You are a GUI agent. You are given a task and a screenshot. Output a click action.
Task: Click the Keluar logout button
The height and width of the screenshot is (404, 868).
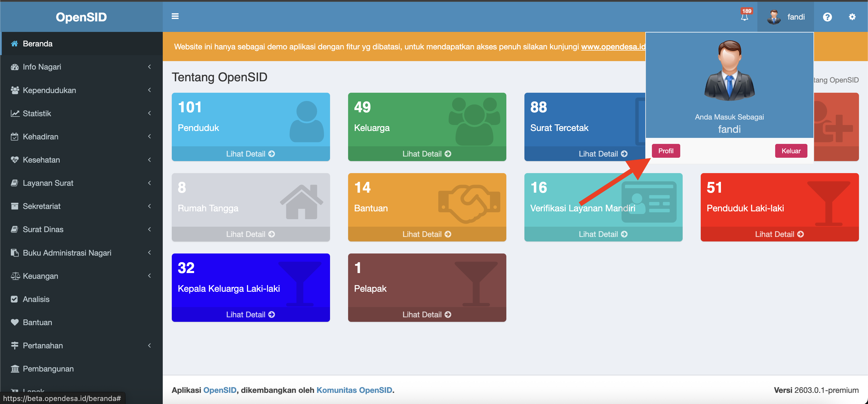coord(791,151)
